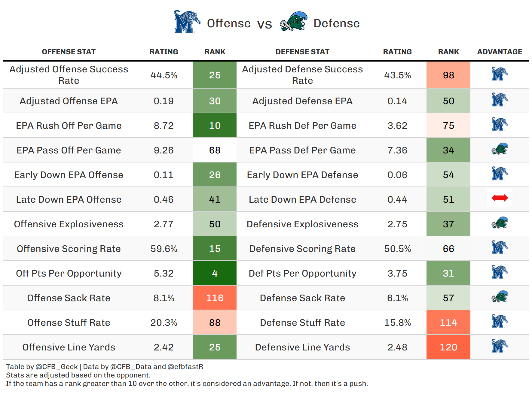
Task: Click the DEFENSE STAT column header
Action: coord(302,52)
